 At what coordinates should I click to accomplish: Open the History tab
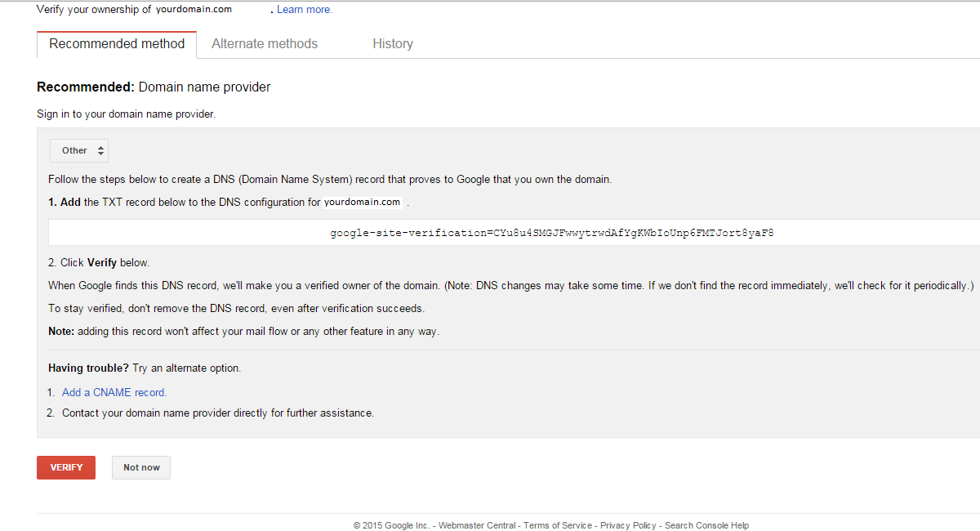click(x=393, y=44)
